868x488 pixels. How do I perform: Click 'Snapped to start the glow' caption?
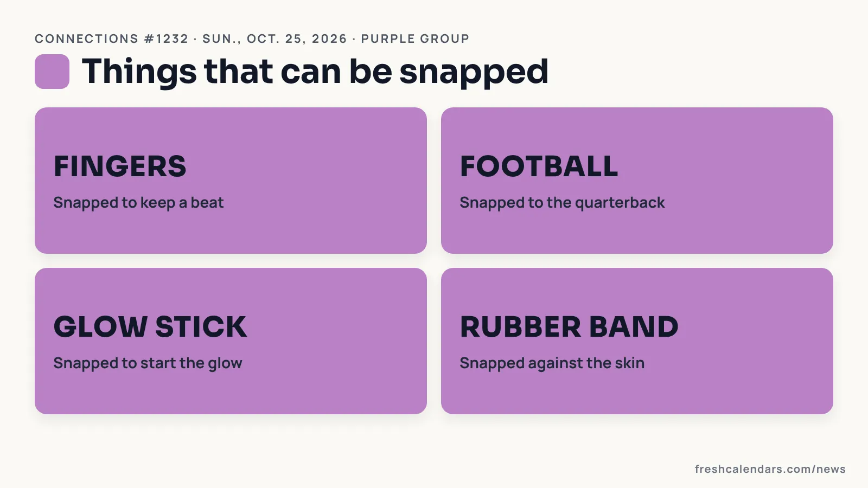tap(148, 363)
